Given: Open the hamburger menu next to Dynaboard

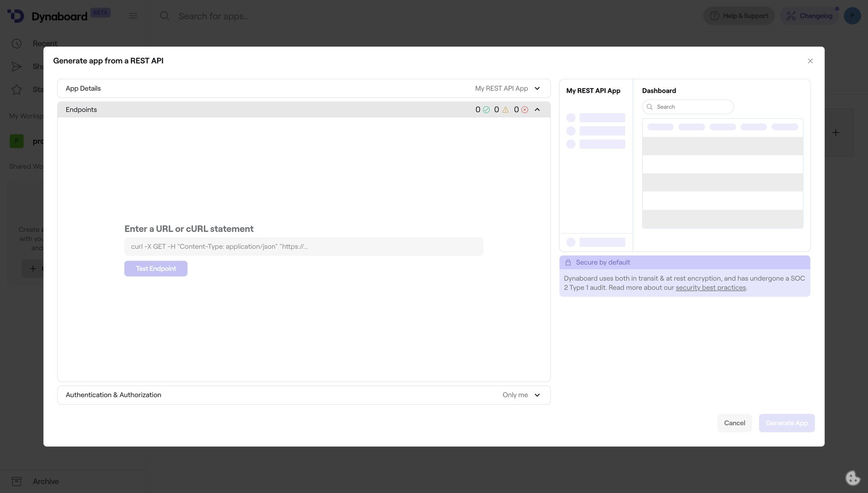Looking at the screenshot, I should tap(133, 15).
